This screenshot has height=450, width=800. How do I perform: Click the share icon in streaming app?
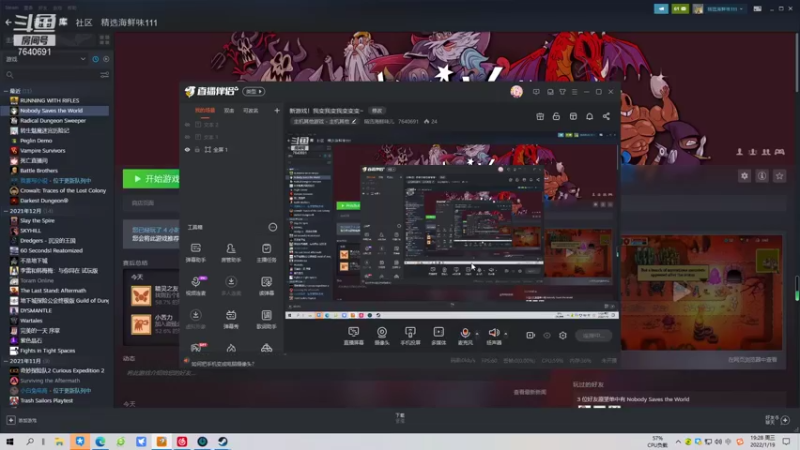point(606,116)
